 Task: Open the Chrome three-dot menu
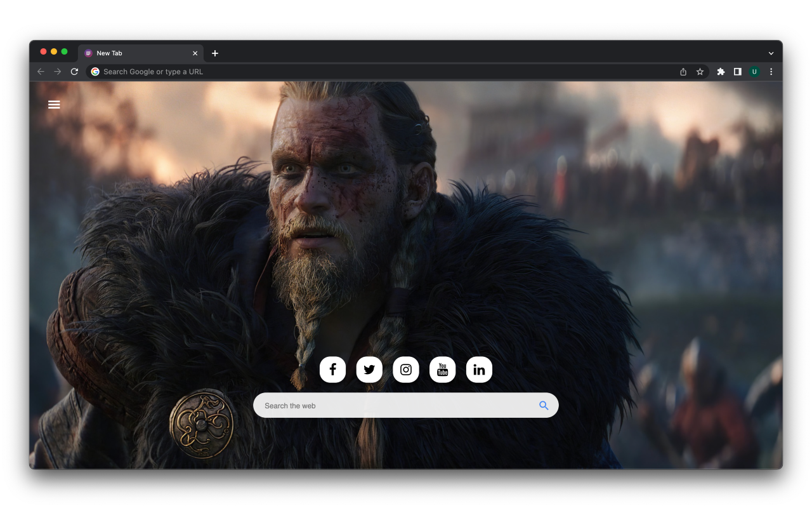click(771, 72)
